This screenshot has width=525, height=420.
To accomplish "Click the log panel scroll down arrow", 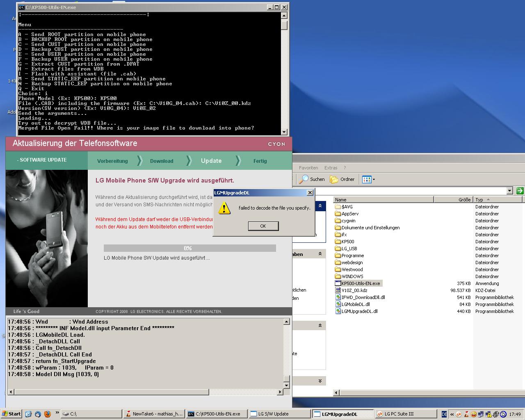I will 287,385.
